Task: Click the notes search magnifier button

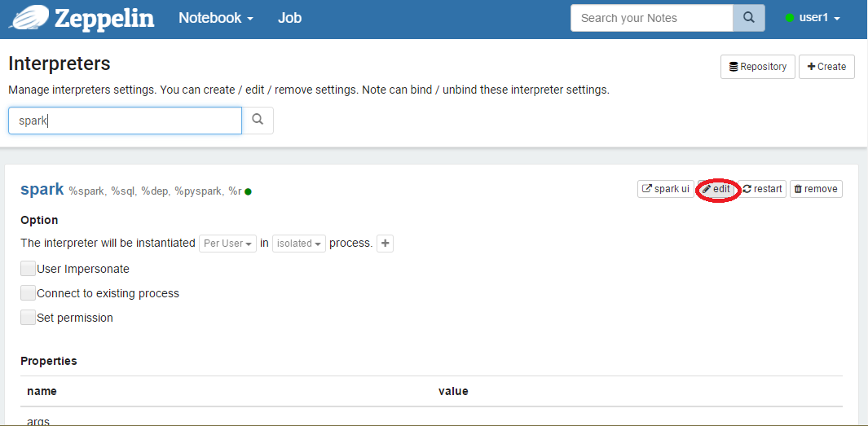Action: 749,18
